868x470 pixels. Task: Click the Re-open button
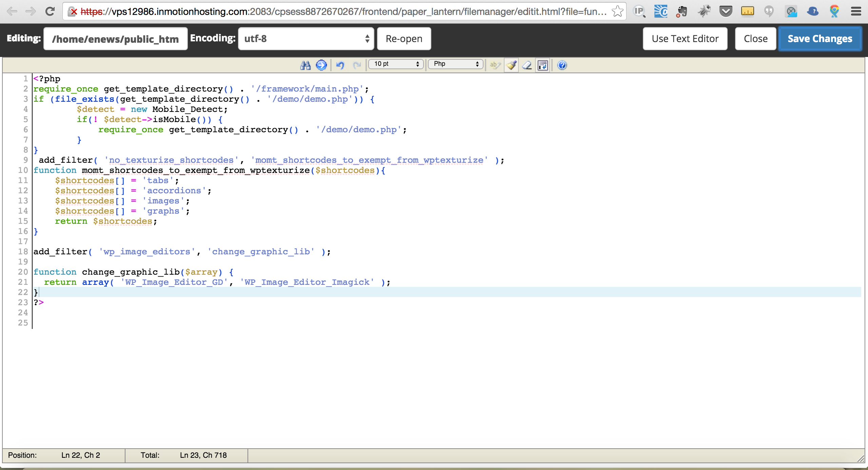pos(404,39)
